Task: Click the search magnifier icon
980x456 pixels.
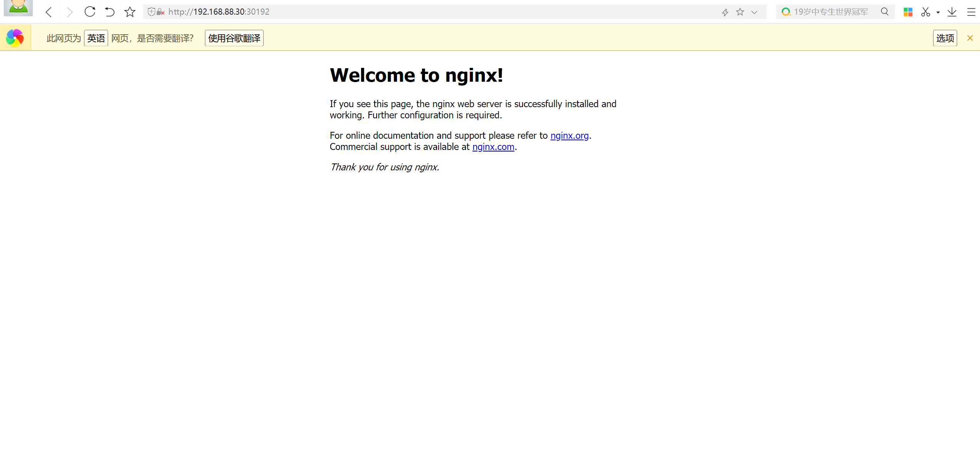Action: pyautogui.click(x=885, y=12)
